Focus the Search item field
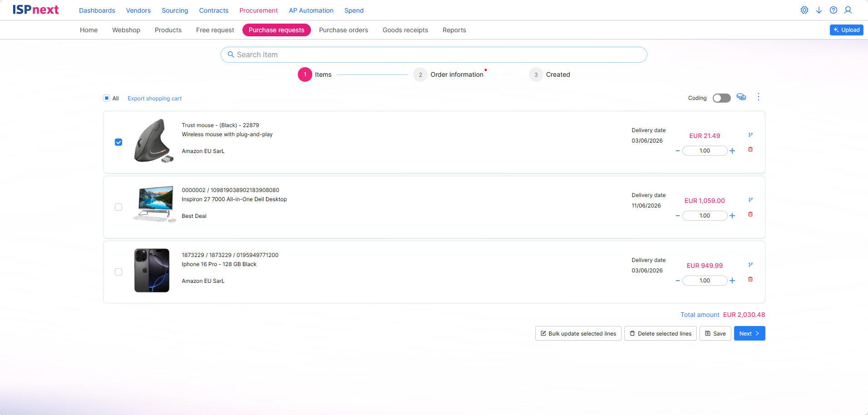868x415 pixels. [434, 54]
